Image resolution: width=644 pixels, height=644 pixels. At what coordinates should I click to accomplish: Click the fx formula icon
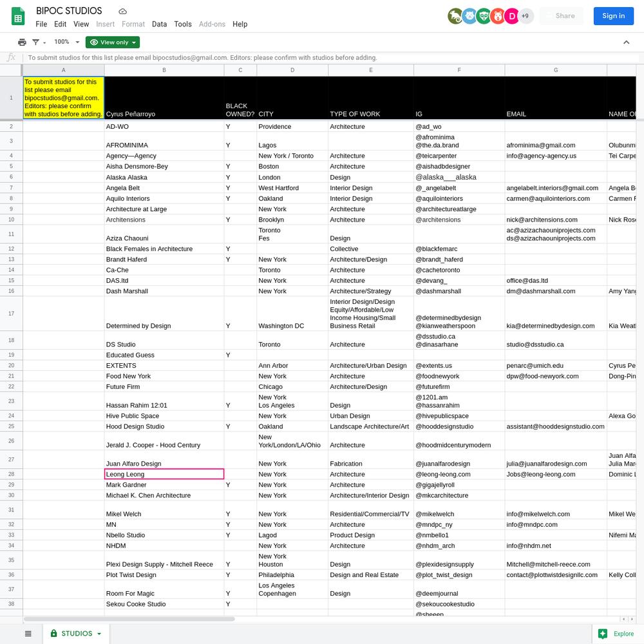click(x=12, y=57)
